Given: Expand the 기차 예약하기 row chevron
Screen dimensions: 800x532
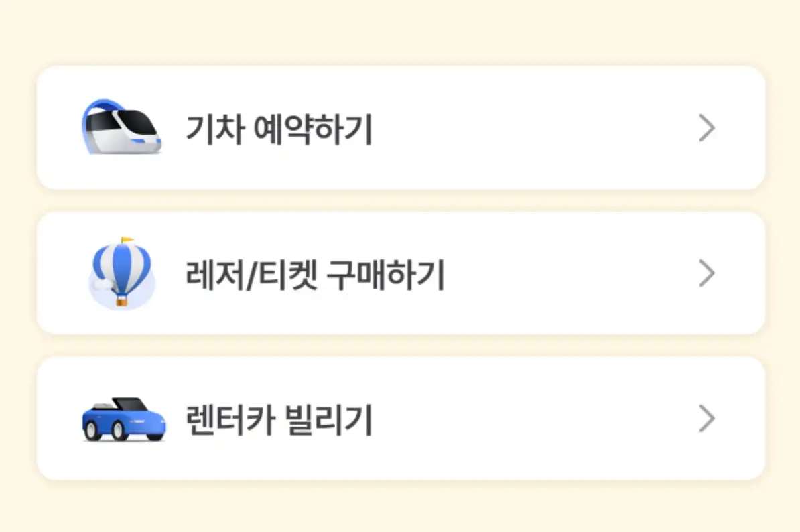Looking at the screenshot, I should (x=706, y=127).
